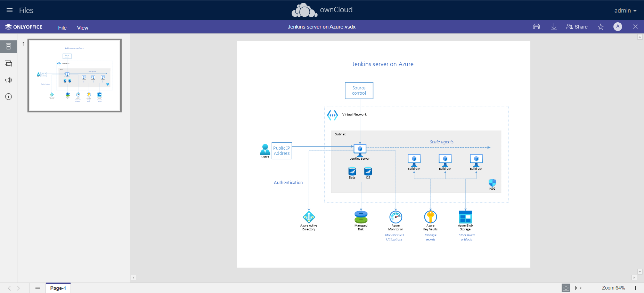Toggle the page thumbnails panel icon

coord(9,47)
